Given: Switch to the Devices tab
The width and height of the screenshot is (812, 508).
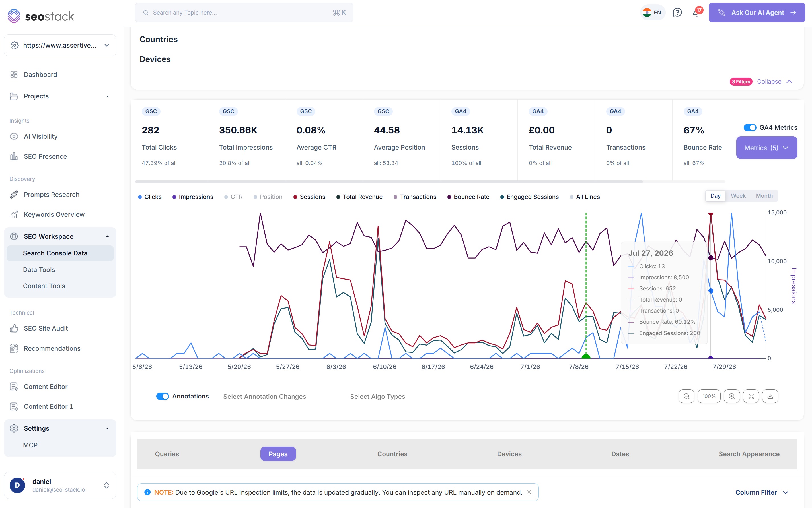Looking at the screenshot, I should tap(509, 454).
